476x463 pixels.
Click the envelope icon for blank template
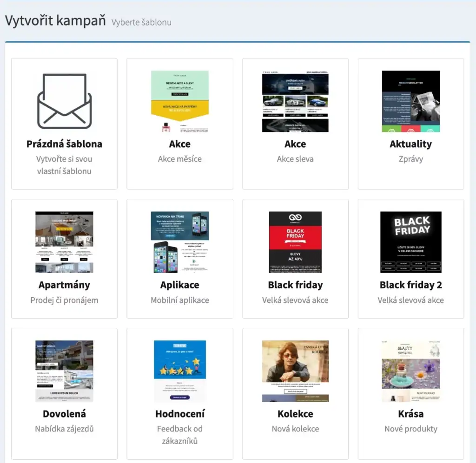[x=64, y=101]
